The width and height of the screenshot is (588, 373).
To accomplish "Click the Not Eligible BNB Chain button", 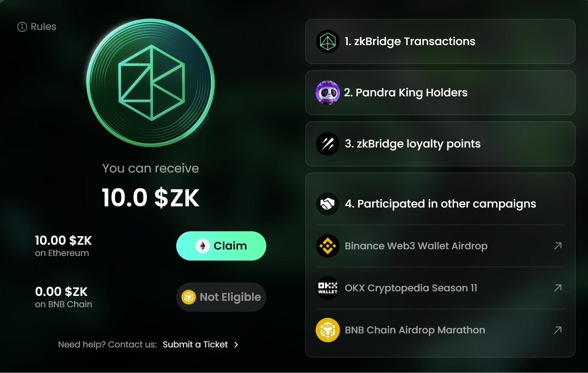I will [x=221, y=297].
